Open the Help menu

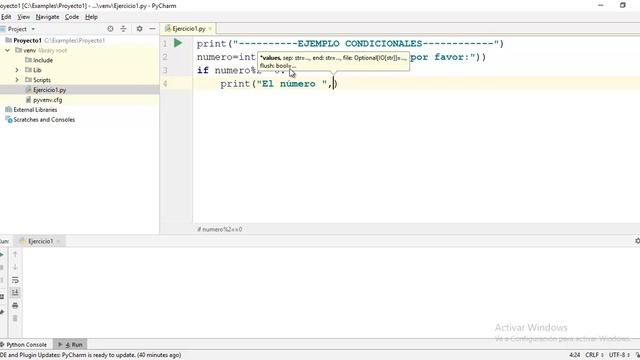click(x=91, y=17)
